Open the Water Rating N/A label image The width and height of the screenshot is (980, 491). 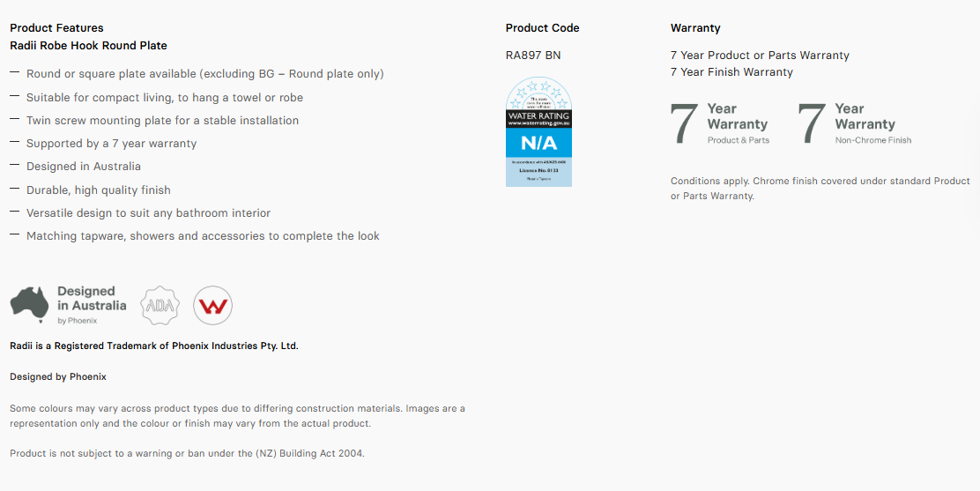point(538,132)
